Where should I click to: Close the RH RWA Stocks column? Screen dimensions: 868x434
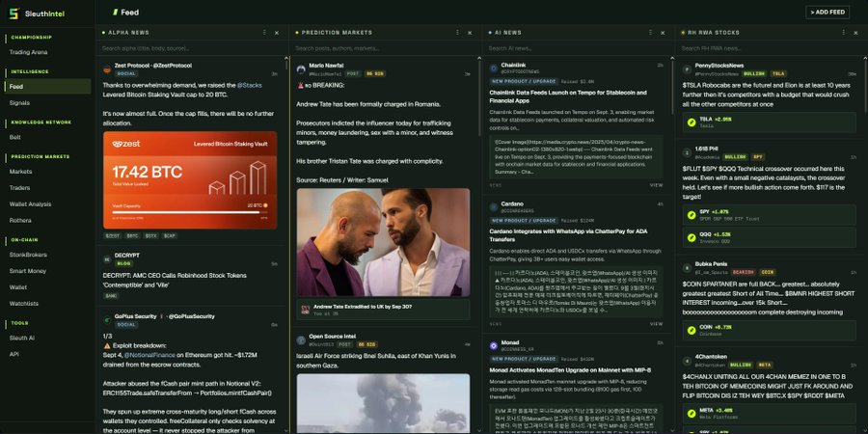click(x=855, y=33)
